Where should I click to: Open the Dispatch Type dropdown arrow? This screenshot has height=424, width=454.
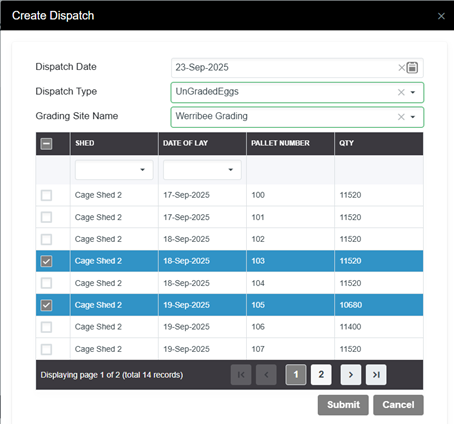413,92
